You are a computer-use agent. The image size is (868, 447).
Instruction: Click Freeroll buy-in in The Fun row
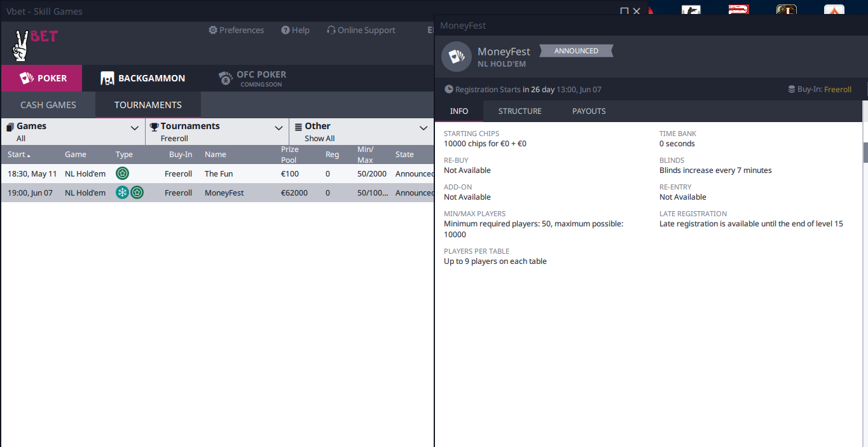click(x=178, y=174)
